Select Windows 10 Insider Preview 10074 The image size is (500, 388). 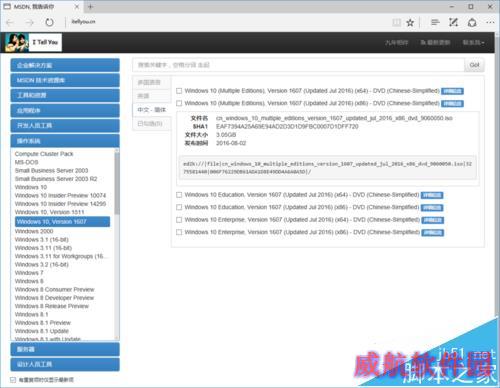click(x=60, y=195)
